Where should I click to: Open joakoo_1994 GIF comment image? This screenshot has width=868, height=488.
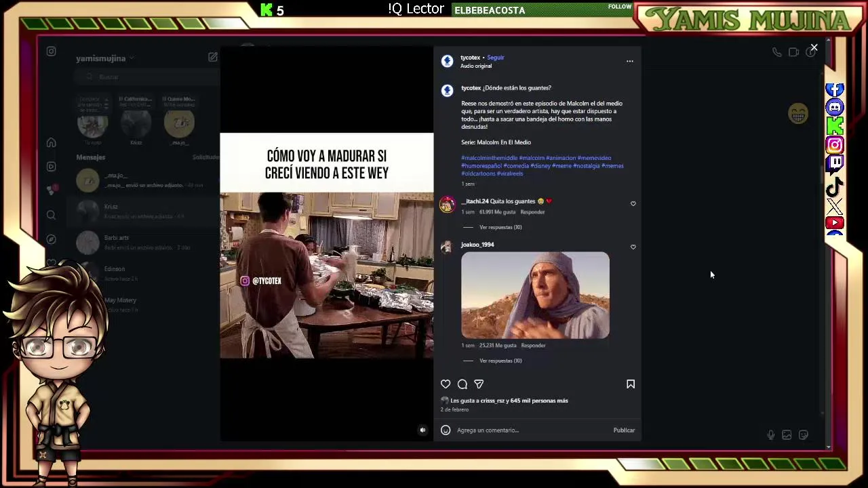[x=535, y=295]
